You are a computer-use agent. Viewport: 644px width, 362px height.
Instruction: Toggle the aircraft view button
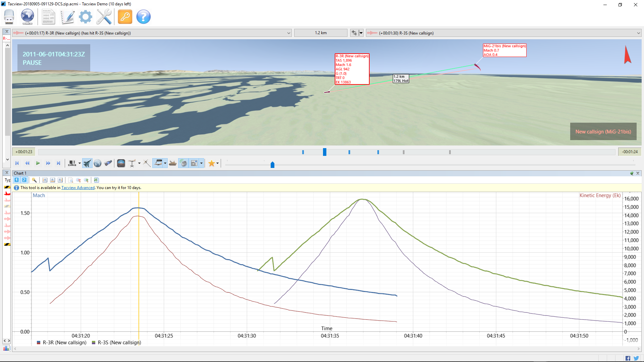pos(87,163)
